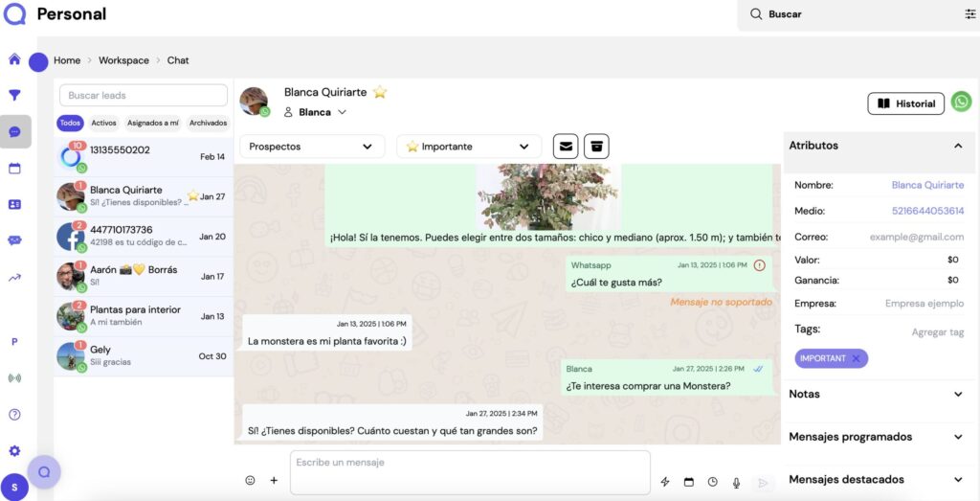The image size is (980, 501).
Task: Remove the IMPORTANT tag with its X
Action: tap(857, 358)
